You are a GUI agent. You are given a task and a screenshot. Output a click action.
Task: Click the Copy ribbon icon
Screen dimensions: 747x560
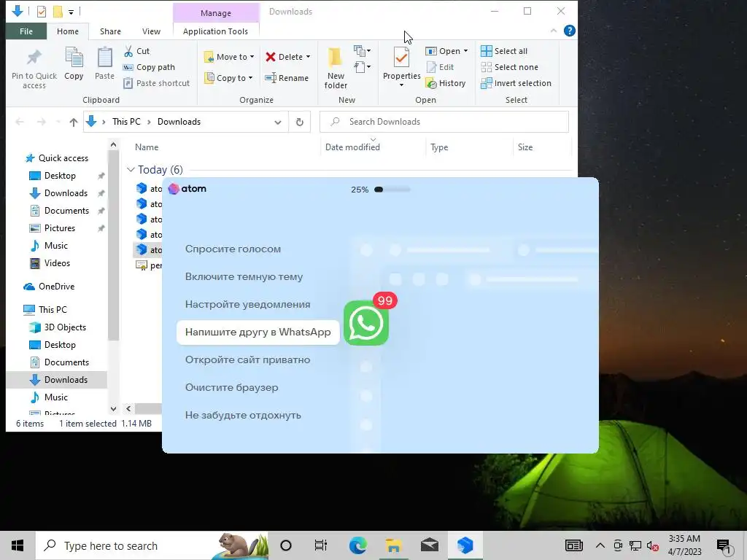[74, 58]
